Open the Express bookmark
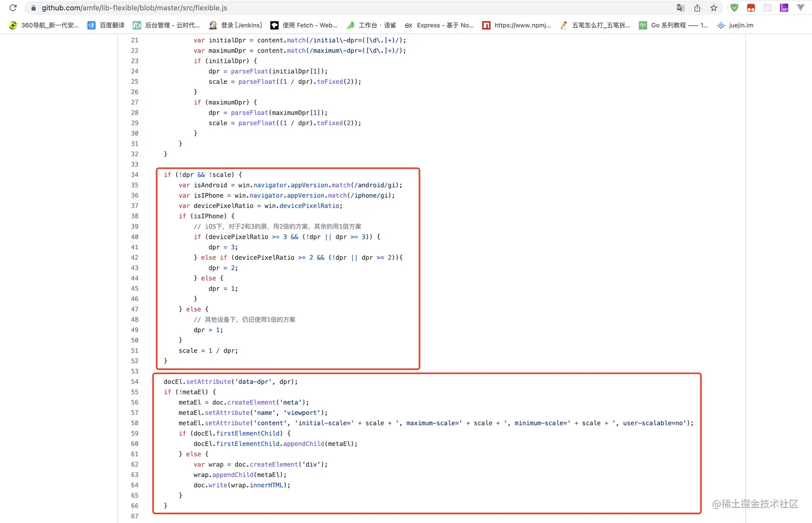The height and width of the screenshot is (523, 812). (439, 25)
